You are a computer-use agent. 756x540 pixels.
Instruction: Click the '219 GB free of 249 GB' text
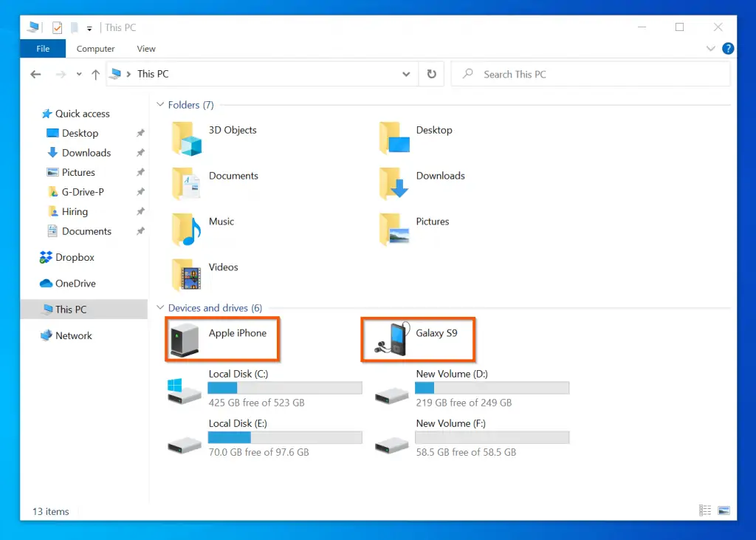464,403
